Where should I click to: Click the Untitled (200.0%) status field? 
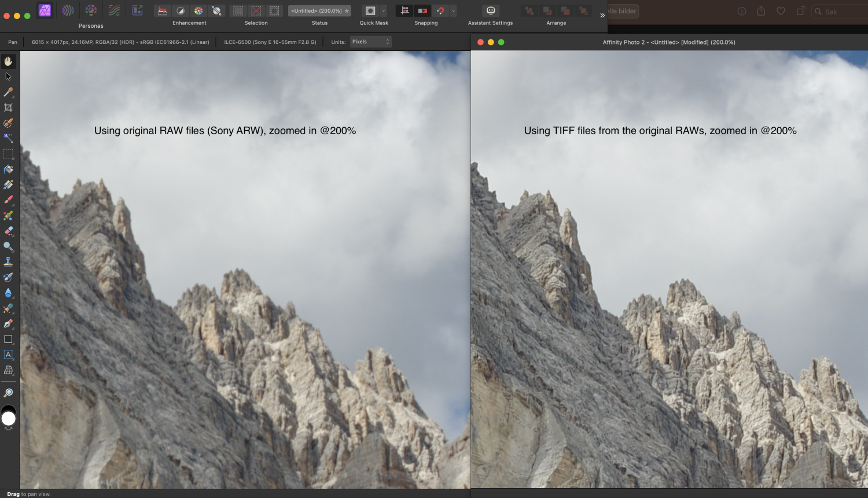pyautogui.click(x=319, y=11)
